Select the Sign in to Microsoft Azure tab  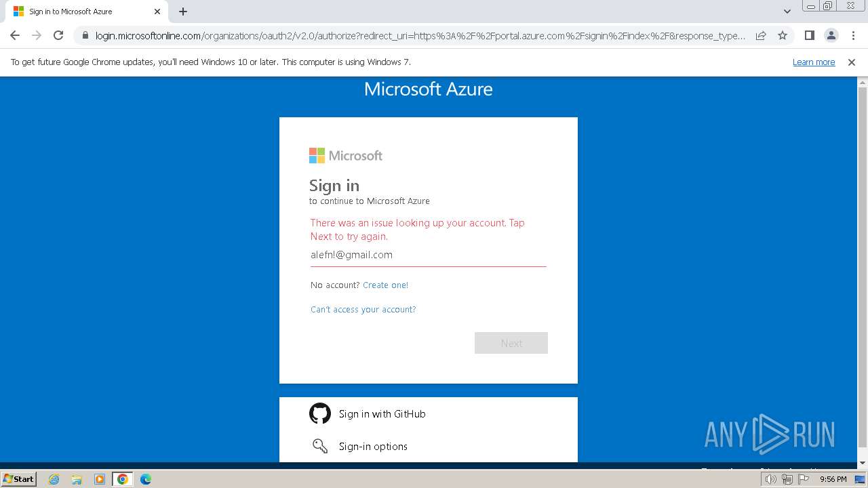click(x=86, y=12)
